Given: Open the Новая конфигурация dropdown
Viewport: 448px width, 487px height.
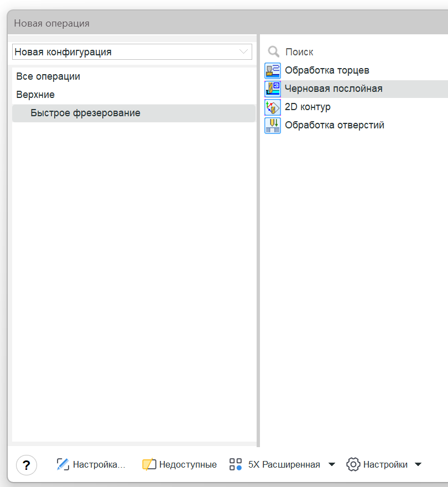Looking at the screenshot, I should (x=132, y=52).
